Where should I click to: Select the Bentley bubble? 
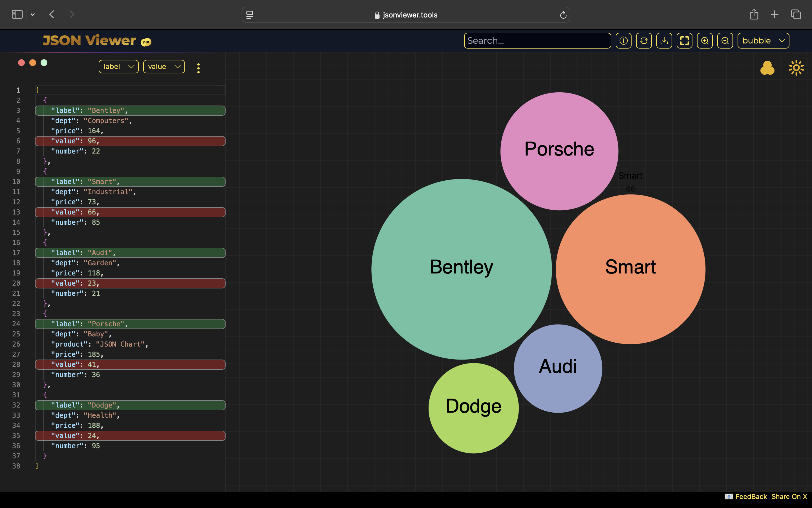pyautogui.click(x=461, y=269)
